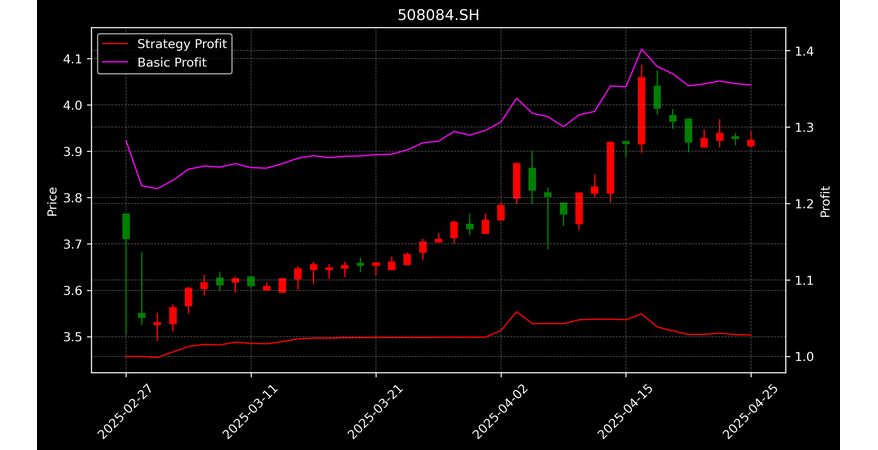This screenshot has width=878, height=450.
Task: Click the Basic Profit line peak near 1.4
Action: tap(642, 49)
